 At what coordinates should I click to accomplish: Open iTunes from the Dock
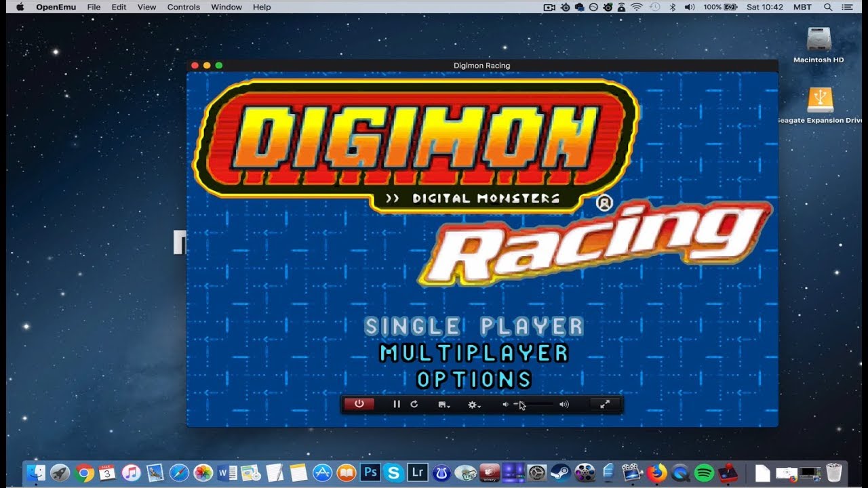coord(131,472)
